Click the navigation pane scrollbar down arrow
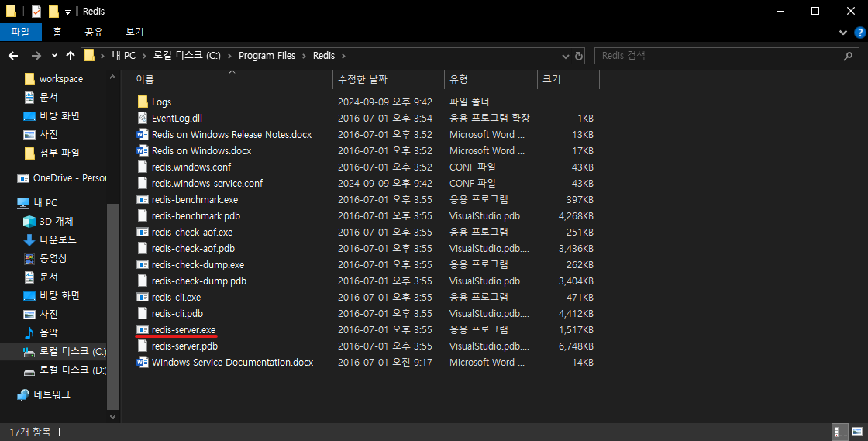This screenshot has width=868, height=441. click(x=113, y=417)
